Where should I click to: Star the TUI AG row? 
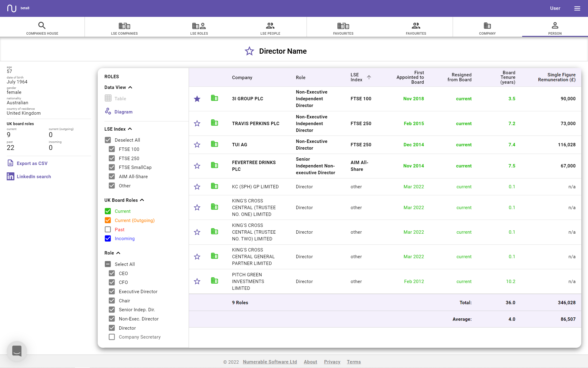point(197,145)
